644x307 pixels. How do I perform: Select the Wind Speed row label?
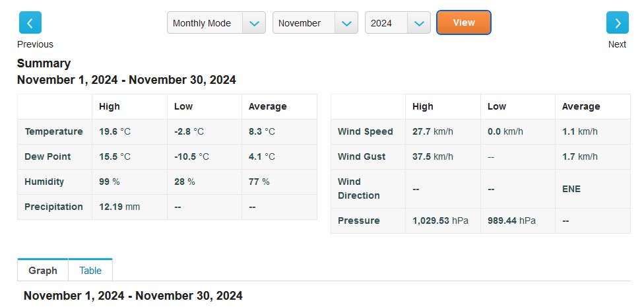click(365, 131)
